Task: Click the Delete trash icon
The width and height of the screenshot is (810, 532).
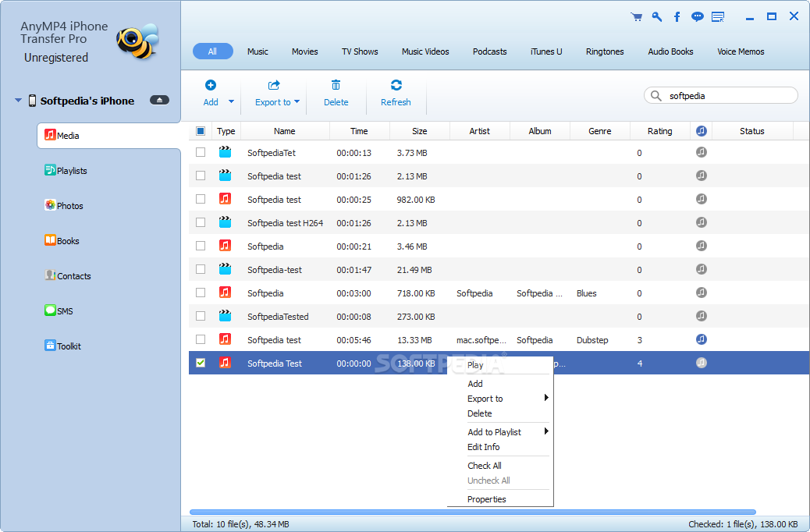Action: pos(336,85)
